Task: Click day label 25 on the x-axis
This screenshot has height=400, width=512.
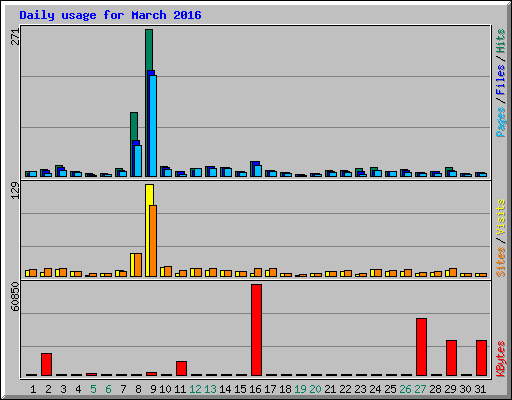Action: 390,389
